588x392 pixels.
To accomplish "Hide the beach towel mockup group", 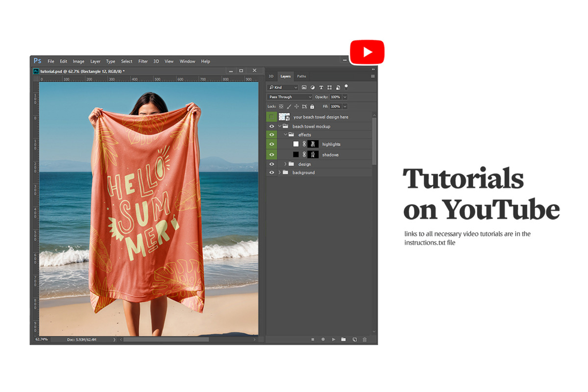I will point(271,126).
